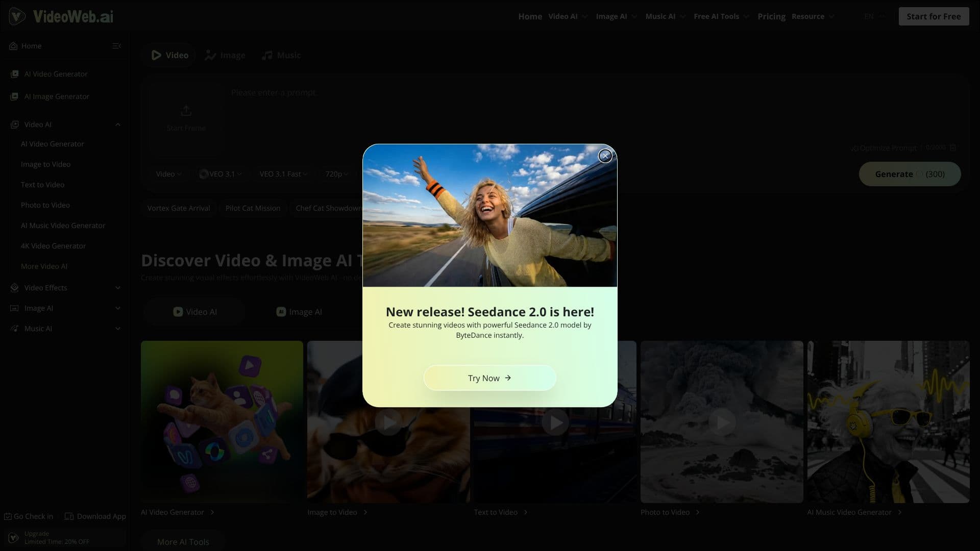
Task: Open Pricing in the top navigation
Action: 771,16
